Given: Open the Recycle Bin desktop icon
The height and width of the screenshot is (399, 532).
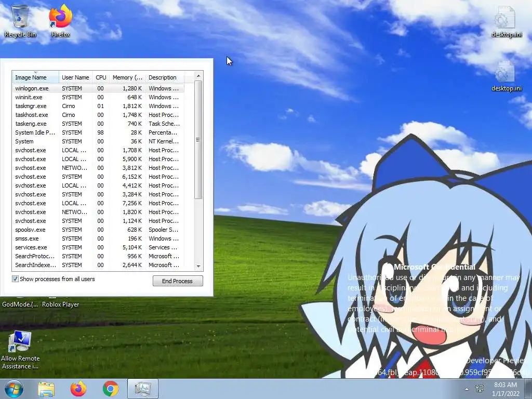Looking at the screenshot, I should tap(20, 21).
